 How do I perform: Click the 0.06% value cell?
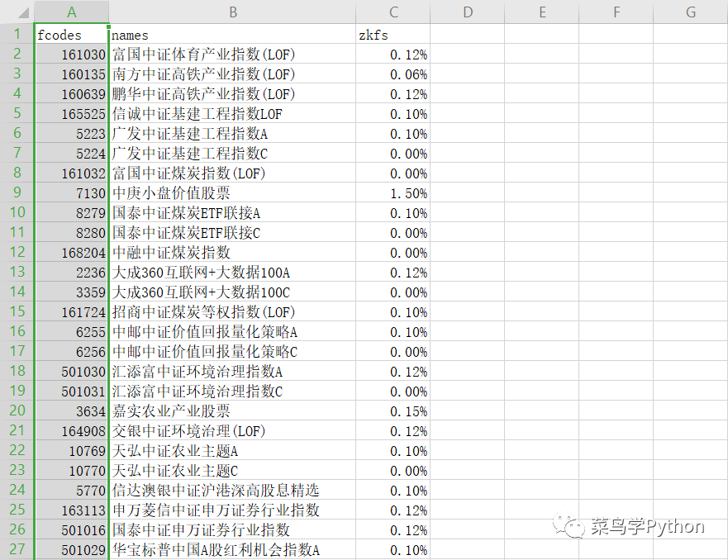(393, 74)
